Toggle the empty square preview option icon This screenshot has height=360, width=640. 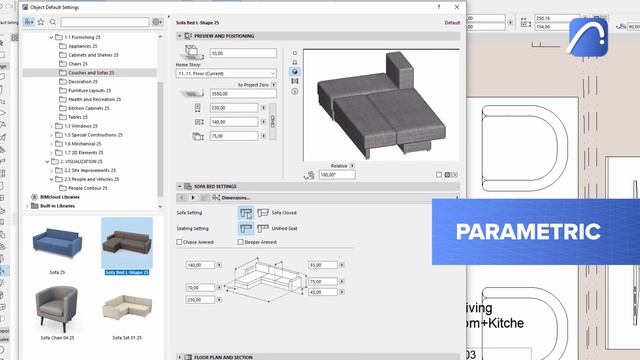tap(439, 175)
